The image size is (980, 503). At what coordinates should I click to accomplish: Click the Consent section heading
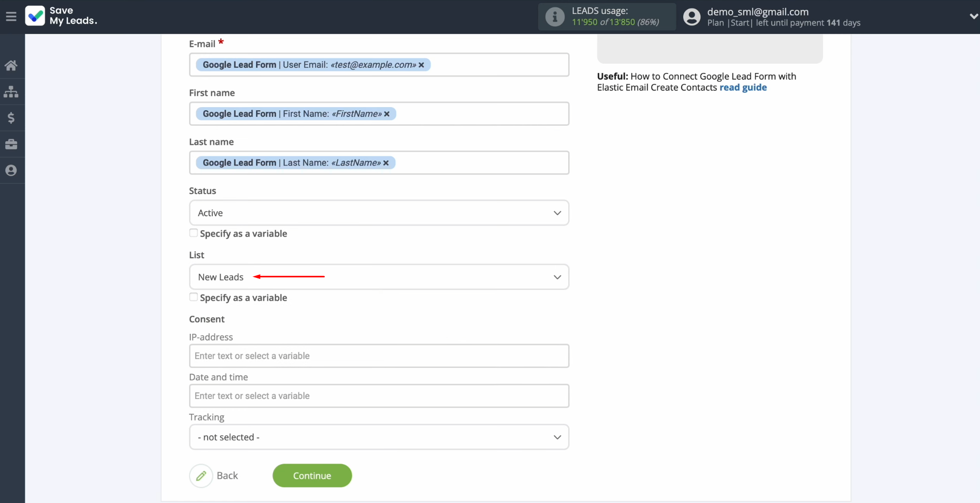[207, 319]
